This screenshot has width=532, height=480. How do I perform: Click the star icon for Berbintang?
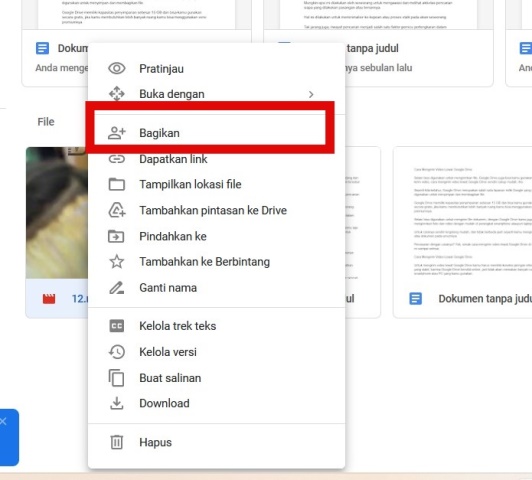117,262
